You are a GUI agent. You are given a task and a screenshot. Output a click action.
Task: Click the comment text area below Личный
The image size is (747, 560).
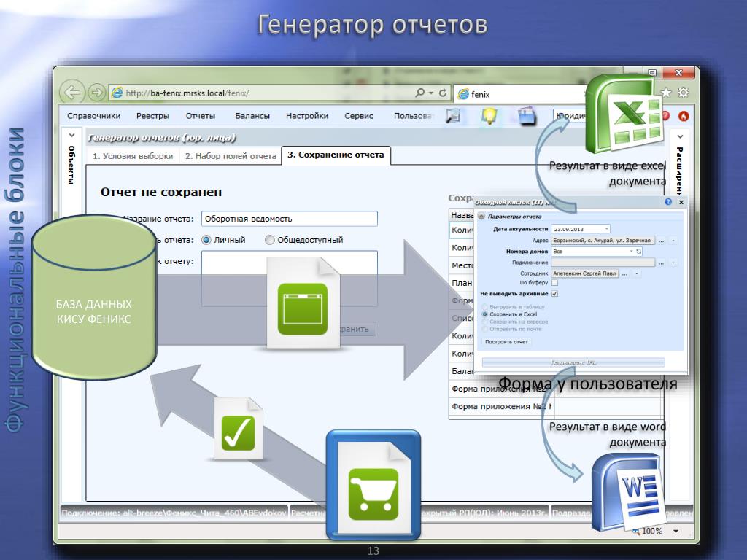tap(290, 279)
